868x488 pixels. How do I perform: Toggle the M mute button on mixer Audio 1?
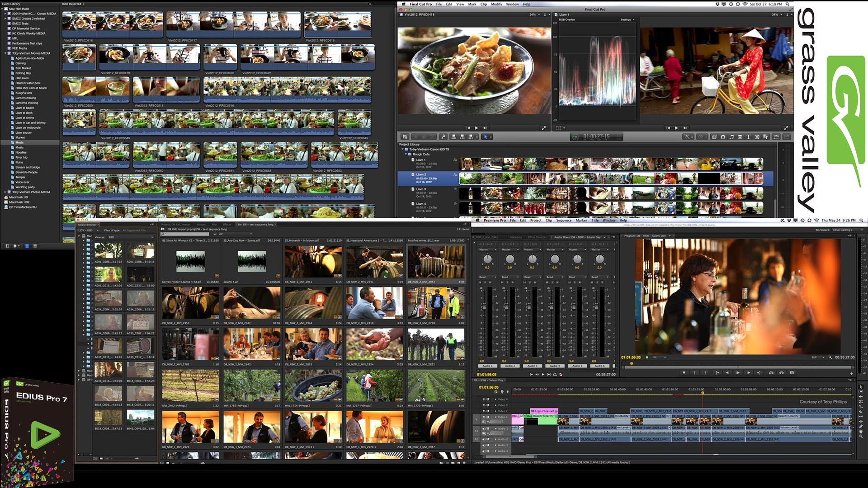(x=480, y=282)
